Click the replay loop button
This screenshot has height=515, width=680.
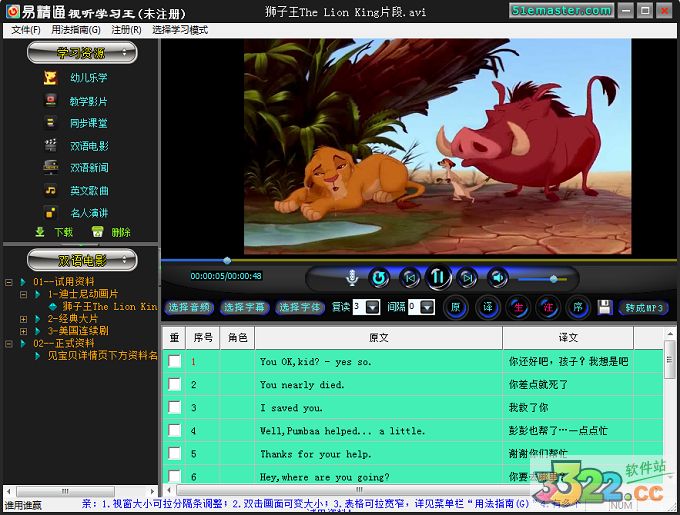[x=379, y=277]
